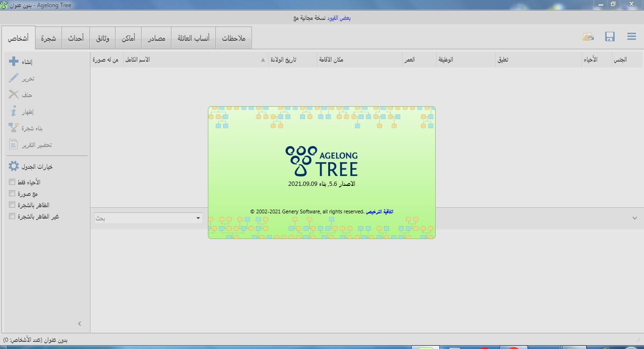Switch to the أنساب العائلة tab
This screenshot has width=644, height=349.
click(x=194, y=38)
